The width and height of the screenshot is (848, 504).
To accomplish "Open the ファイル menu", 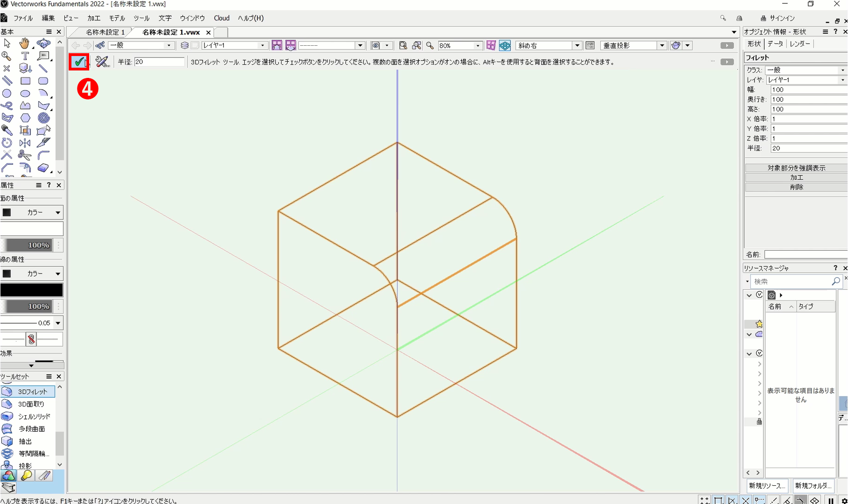I will click(x=23, y=18).
